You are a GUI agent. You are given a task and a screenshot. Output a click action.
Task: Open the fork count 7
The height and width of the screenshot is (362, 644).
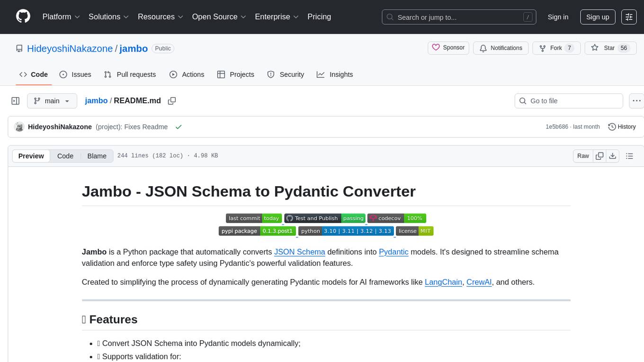[569, 48]
